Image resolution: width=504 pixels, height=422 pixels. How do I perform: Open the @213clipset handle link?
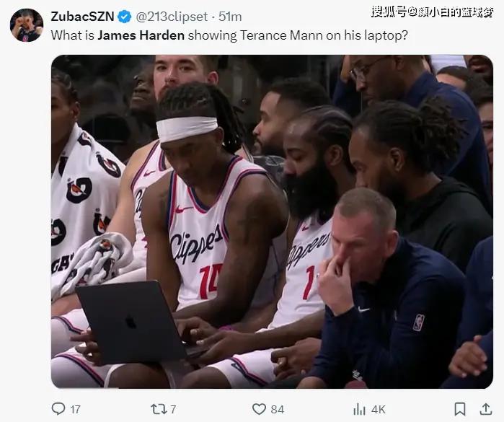tap(172, 17)
